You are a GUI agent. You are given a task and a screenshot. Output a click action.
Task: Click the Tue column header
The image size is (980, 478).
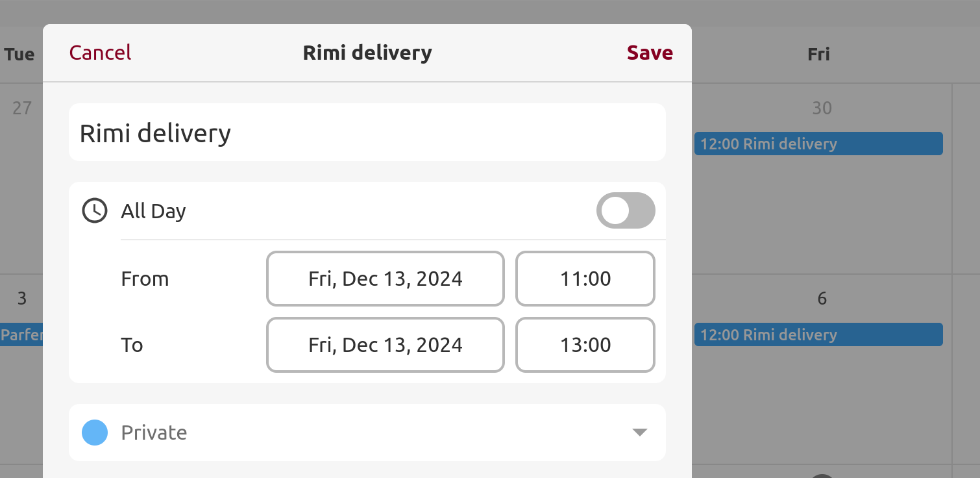pos(19,55)
